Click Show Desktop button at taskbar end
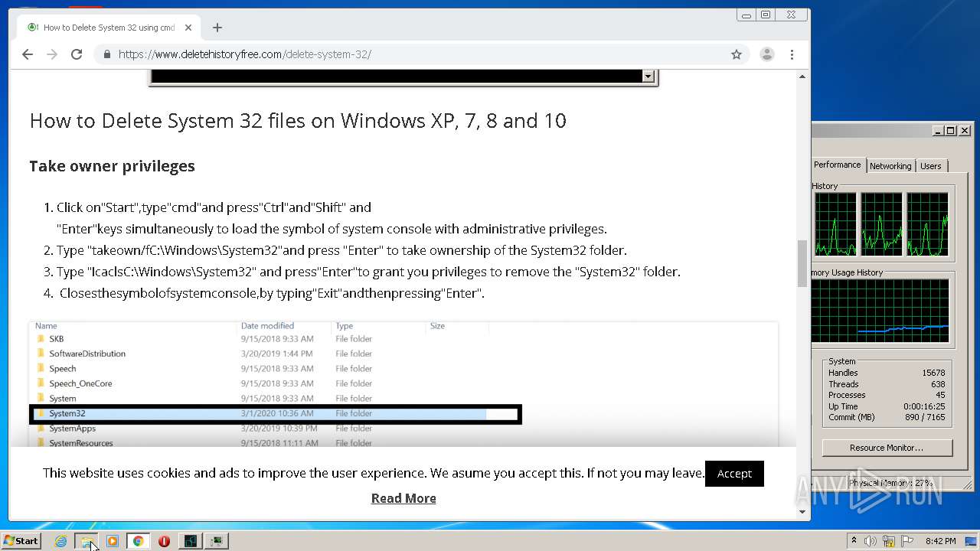980x551 pixels. point(972,541)
